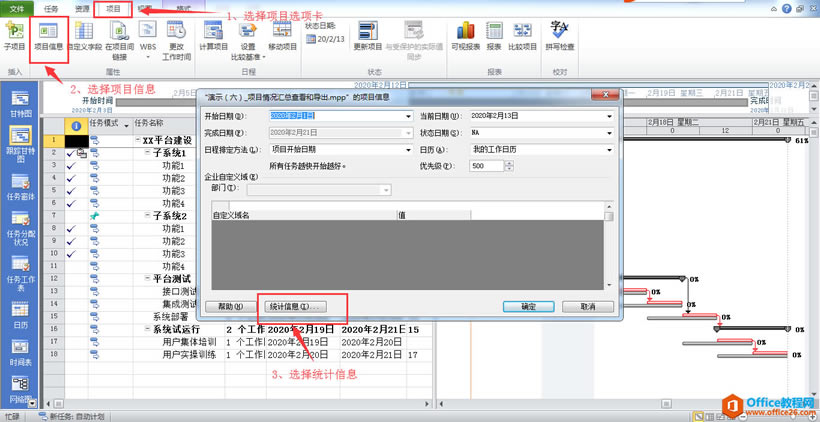Collapse the XX平台建设 summary task
Screen dimensions: 820x422
point(138,141)
